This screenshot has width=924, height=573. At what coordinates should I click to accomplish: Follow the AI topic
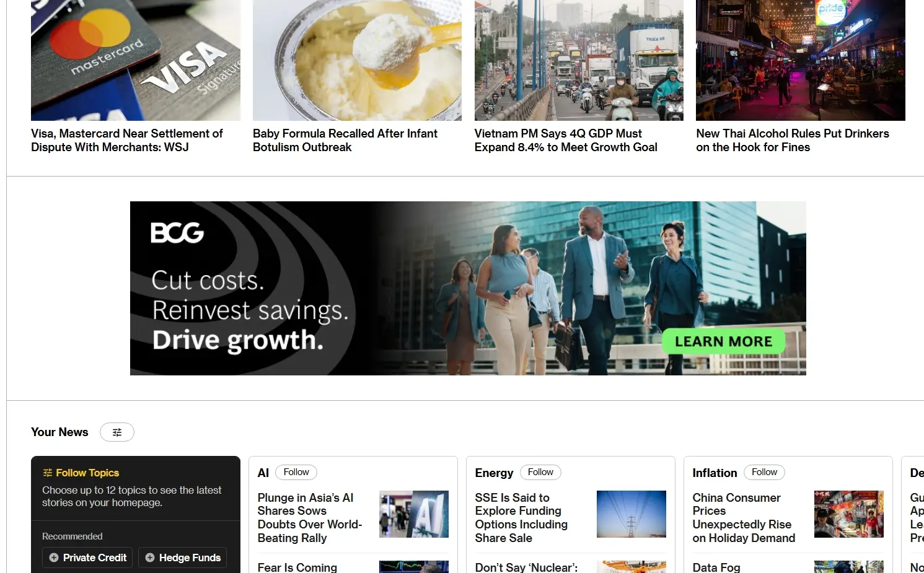[x=296, y=472]
